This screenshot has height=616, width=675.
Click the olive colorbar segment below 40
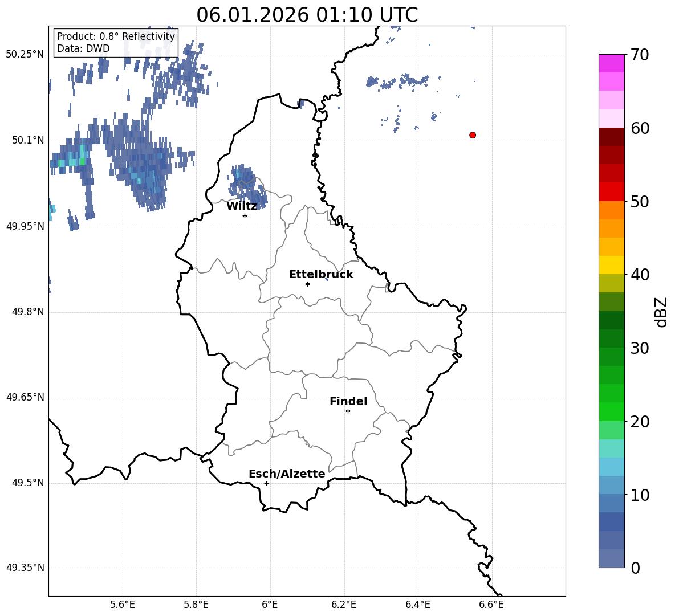(x=611, y=283)
